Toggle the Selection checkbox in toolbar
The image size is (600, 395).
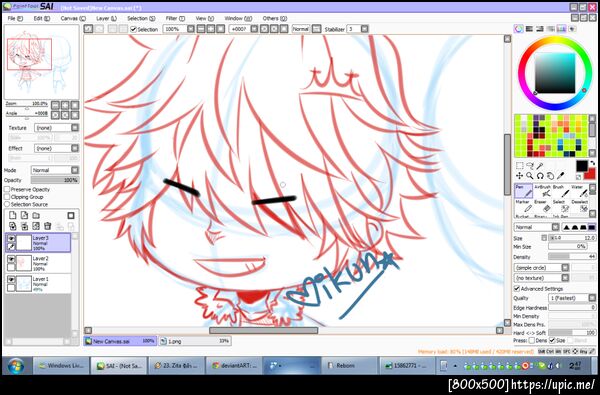click(133, 29)
